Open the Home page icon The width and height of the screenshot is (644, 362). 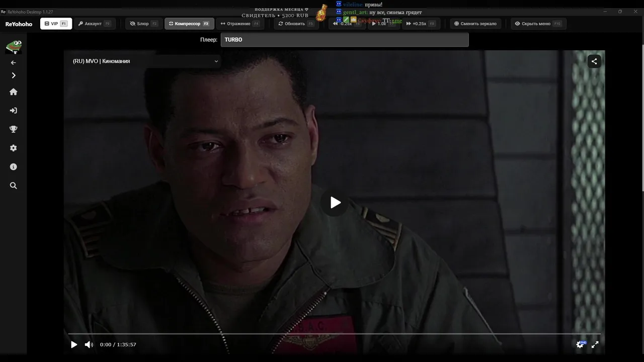pos(14,92)
